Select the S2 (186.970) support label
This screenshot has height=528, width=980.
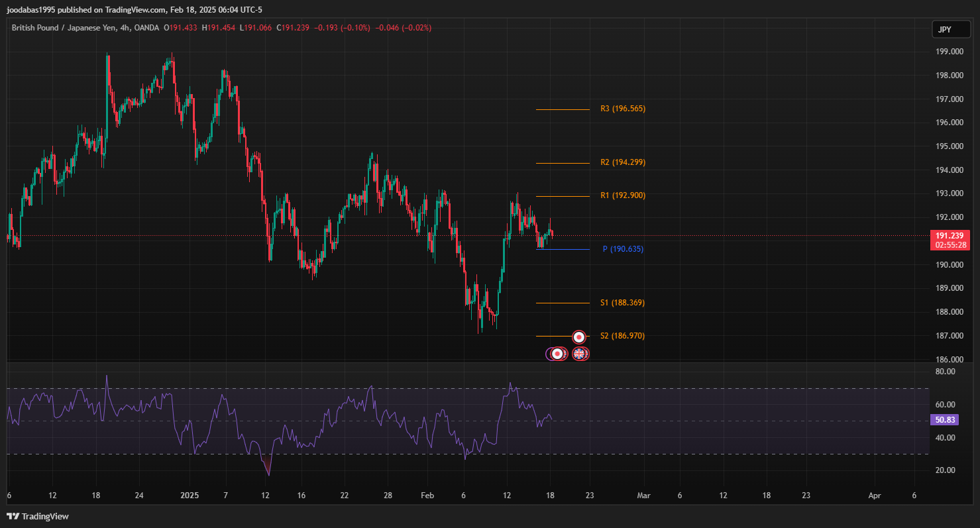click(x=622, y=336)
